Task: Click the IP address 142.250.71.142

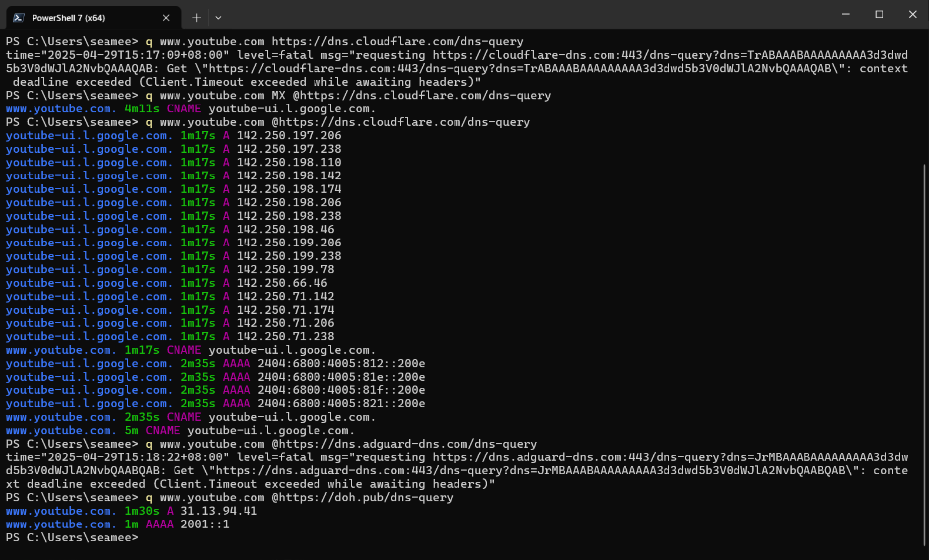Action: [x=286, y=296]
